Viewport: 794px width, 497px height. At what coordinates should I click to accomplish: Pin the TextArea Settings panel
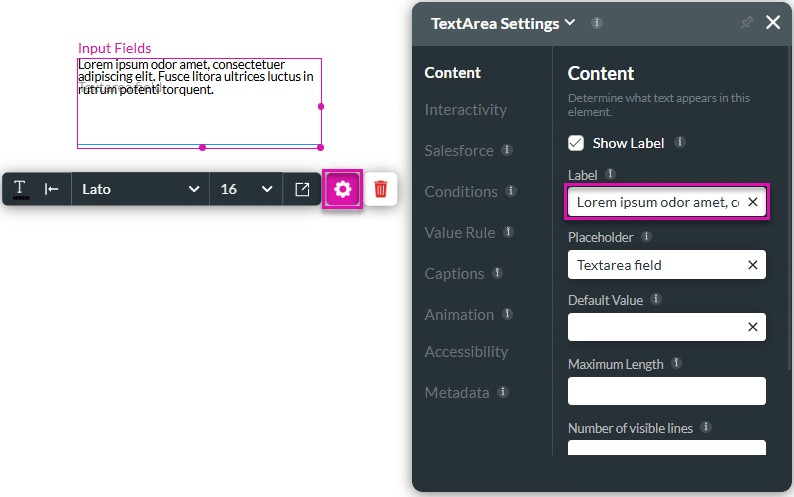coord(746,23)
